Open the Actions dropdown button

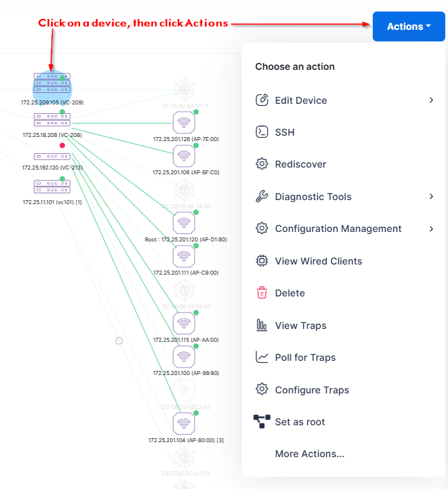[409, 26]
